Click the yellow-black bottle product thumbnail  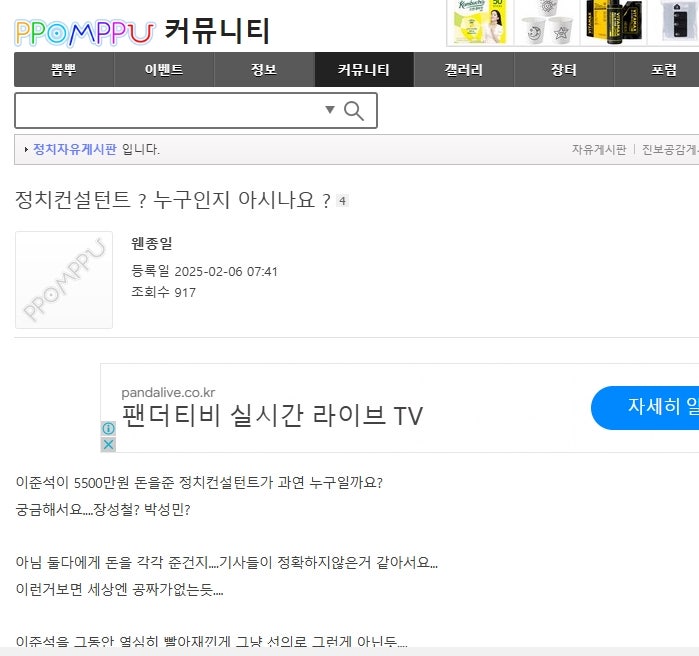tap(614, 22)
